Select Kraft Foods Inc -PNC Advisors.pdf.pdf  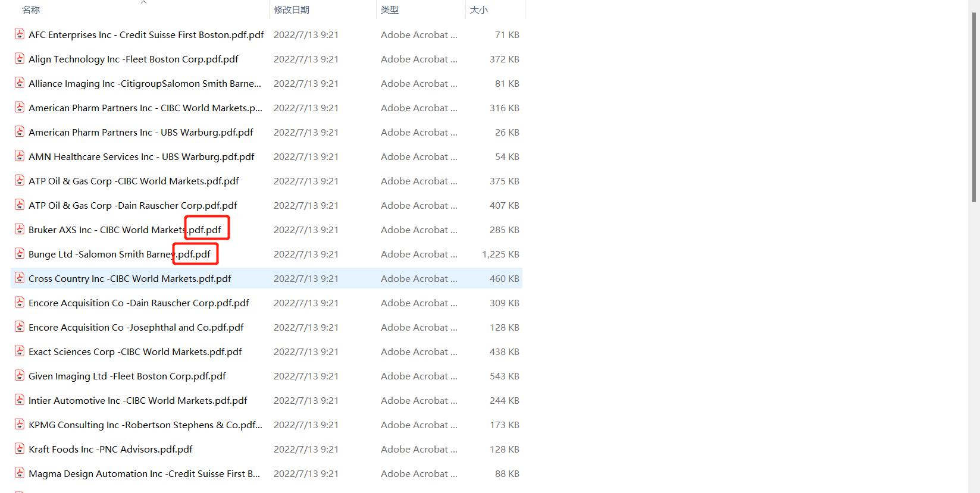pos(111,449)
